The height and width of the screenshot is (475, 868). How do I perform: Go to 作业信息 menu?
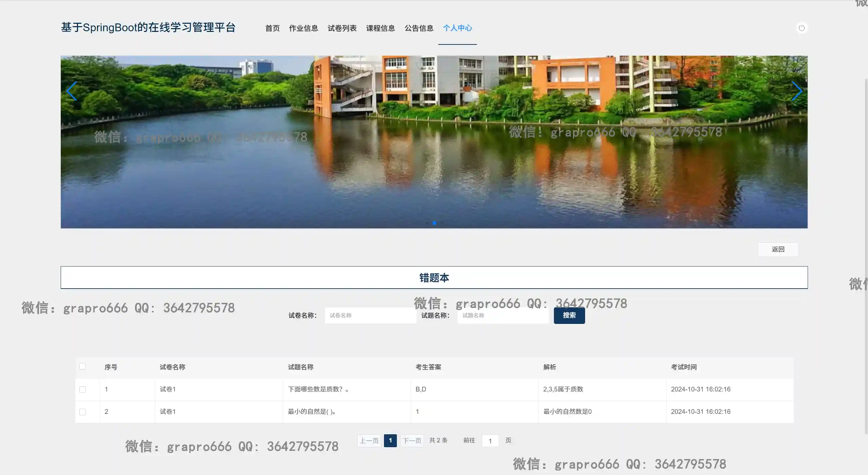[303, 28]
